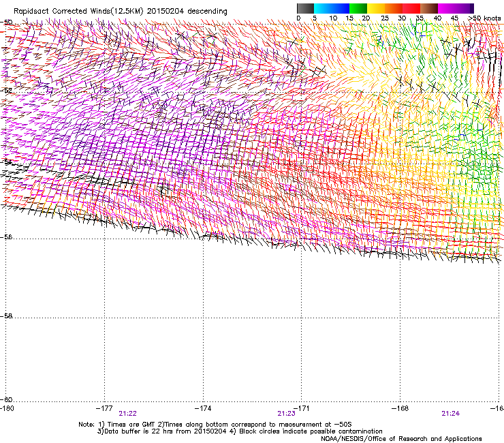Click the yellow 20-25 knots legend swatch

pyautogui.click(x=376, y=8)
